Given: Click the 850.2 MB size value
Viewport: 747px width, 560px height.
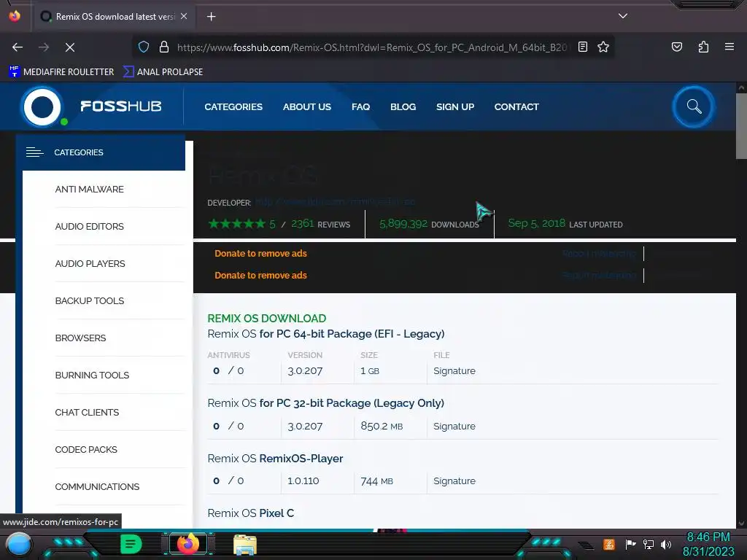Looking at the screenshot, I should tap(382, 426).
